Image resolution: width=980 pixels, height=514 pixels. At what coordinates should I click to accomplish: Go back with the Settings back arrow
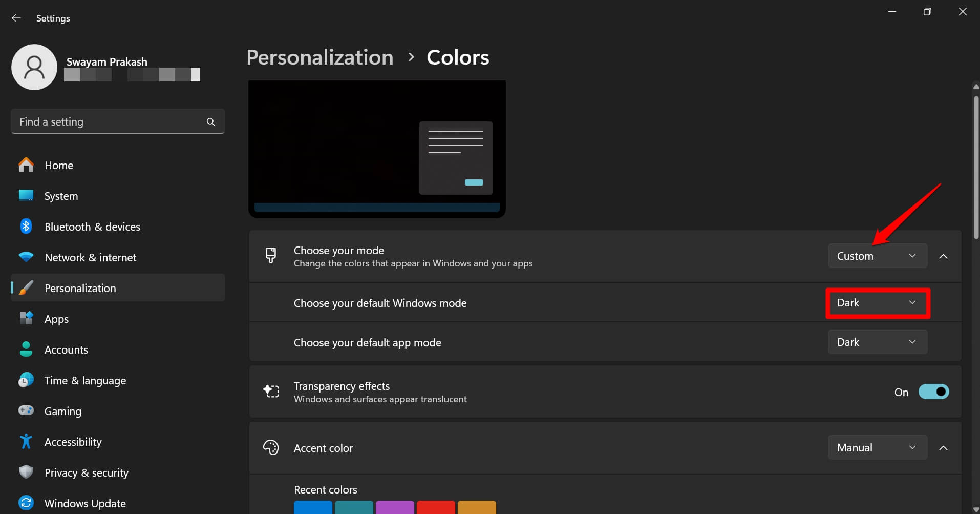pyautogui.click(x=16, y=18)
